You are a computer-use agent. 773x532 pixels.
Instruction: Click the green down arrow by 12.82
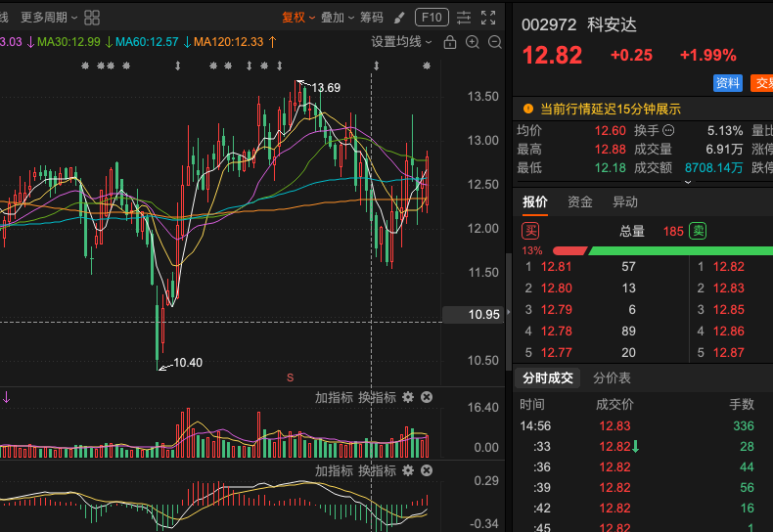pos(635,447)
